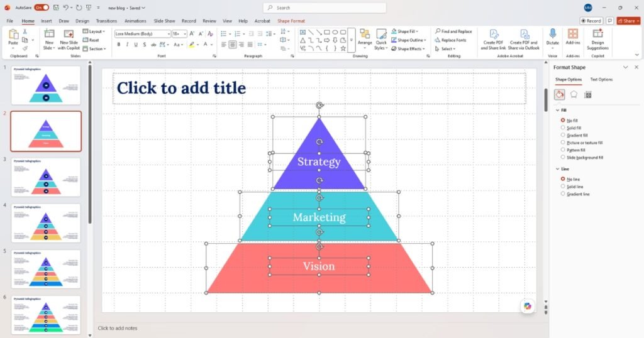Select the star shape in the gallery
This screenshot has height=338, width=644.
[x=343, y=48]
